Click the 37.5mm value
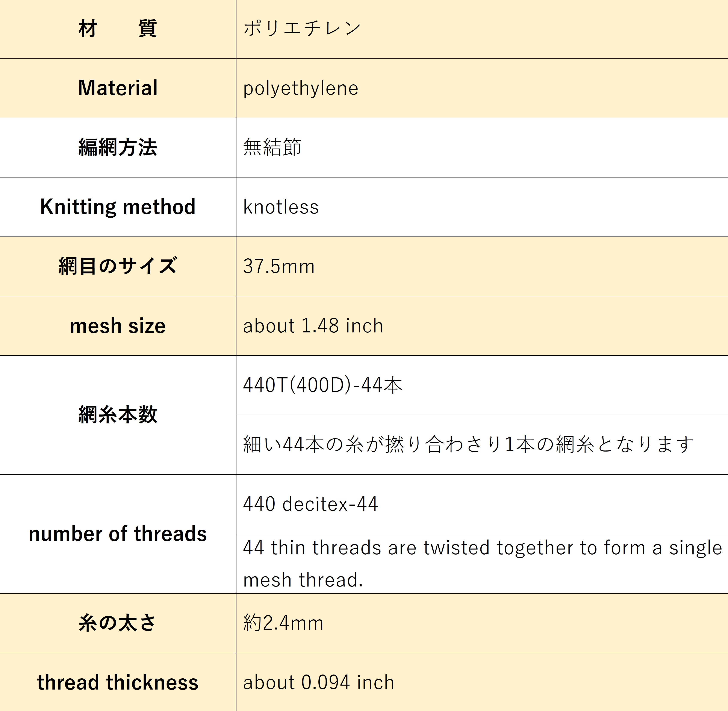Image resolution: width=728 pixels, height=711 pixels. [278, 266]
